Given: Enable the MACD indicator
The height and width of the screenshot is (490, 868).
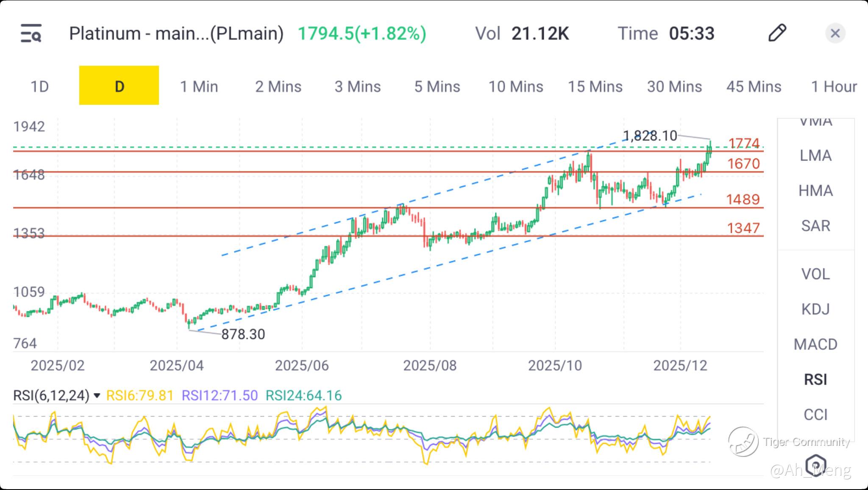Looking at the screenshot, I should (x=815, y=344).
